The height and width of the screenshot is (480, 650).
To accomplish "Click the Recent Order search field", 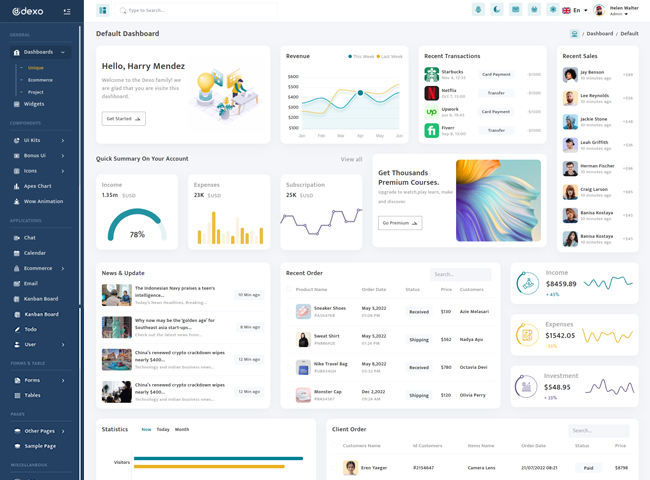I will coord(460,274).
